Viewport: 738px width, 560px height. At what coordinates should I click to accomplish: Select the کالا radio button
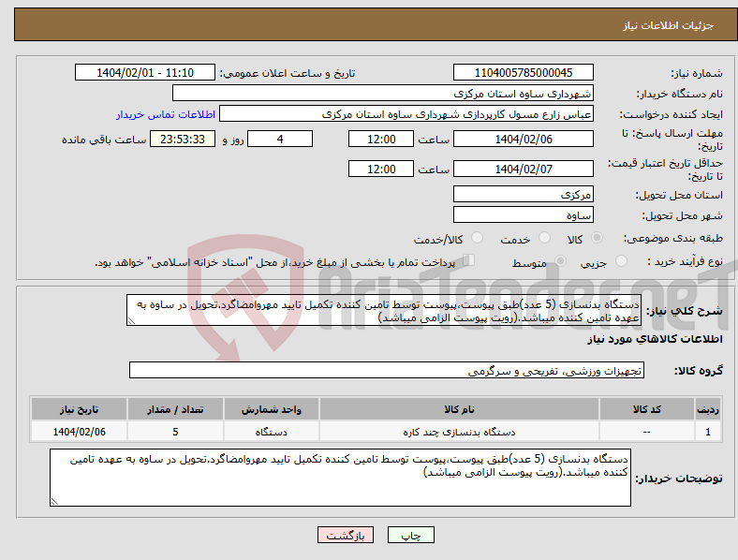coord(597,238)
